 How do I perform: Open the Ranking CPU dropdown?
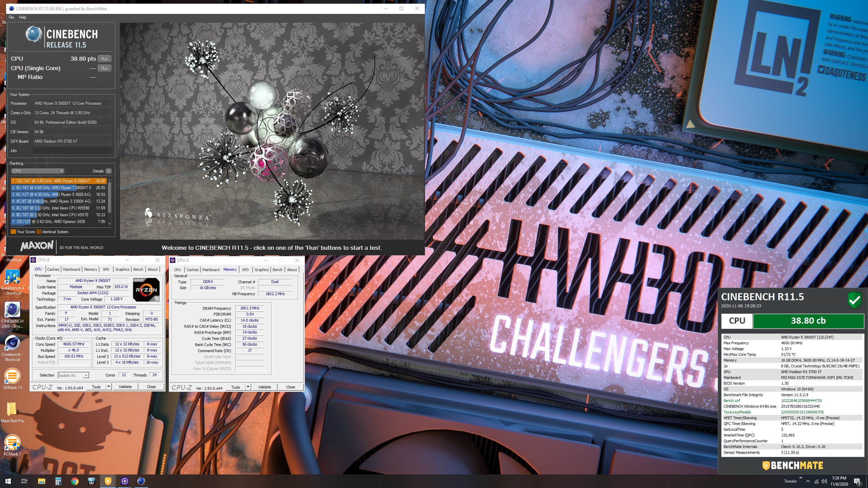[38, 171]
